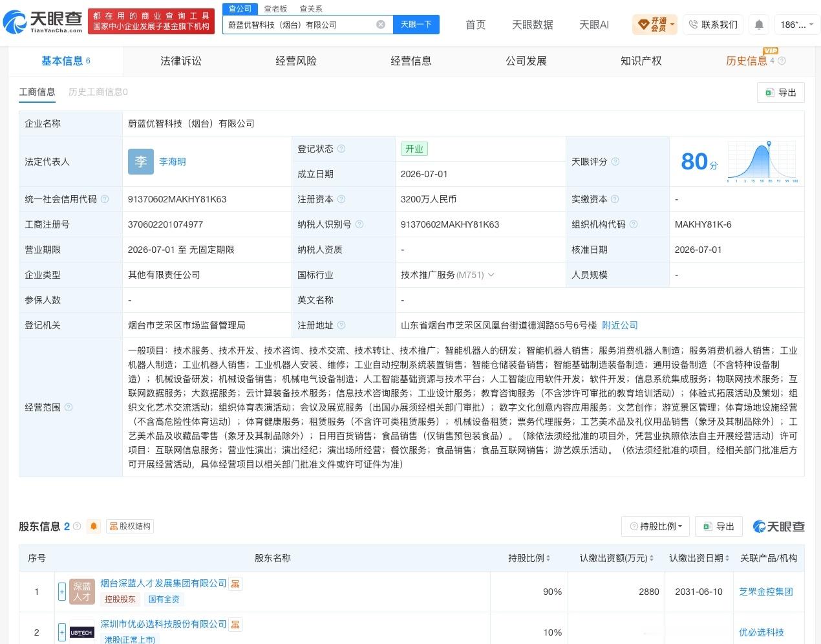Open 芝罘金控集团 related organization link
Image resolution: width=821 pixels, height=644 pixels.
click(766, 592)
